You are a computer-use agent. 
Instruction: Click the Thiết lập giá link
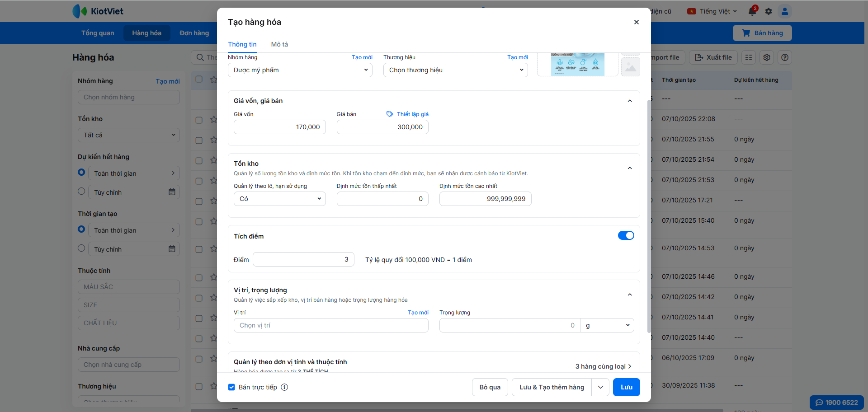pyautogui.click(x=412, y=114)
